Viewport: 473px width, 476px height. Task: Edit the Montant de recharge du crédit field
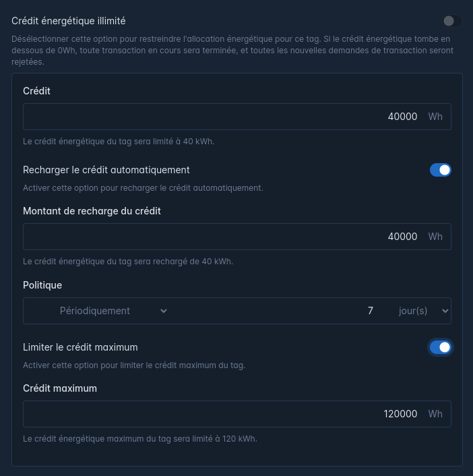pos(237,237)
